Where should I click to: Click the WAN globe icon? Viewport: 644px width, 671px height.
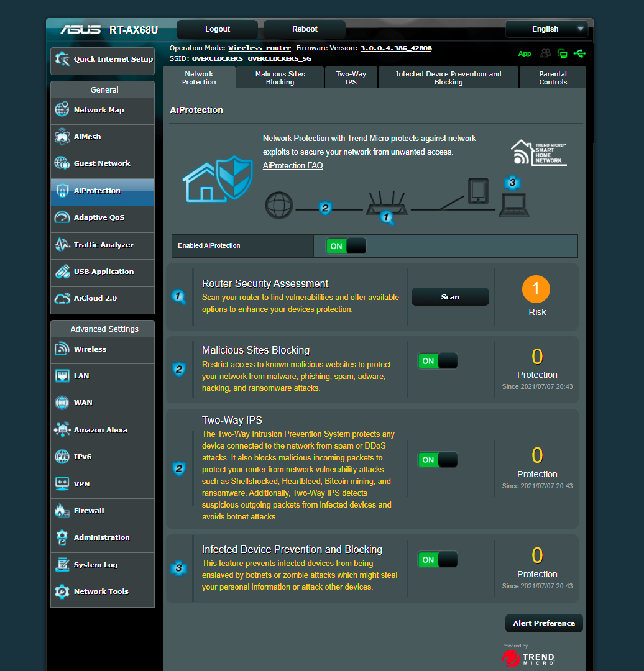point(62,403)
